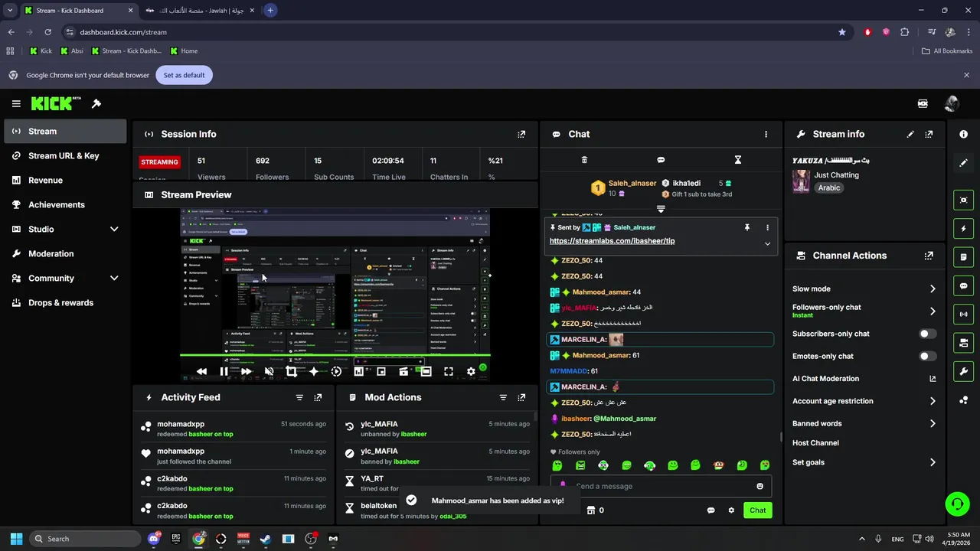The image size is (980, 551).
Task: Click the chat widget icon in right sidebar
Action: (x=963, y=285)
